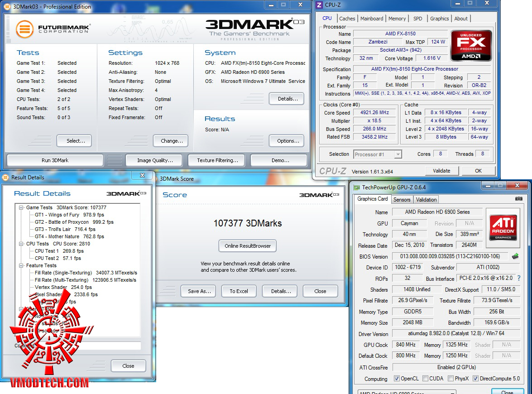Select the GT3 - Troll's Lair row
Image resolution: width=532 pixels, height=394 pixels.
pyautogui.click(x=65, y=229)
